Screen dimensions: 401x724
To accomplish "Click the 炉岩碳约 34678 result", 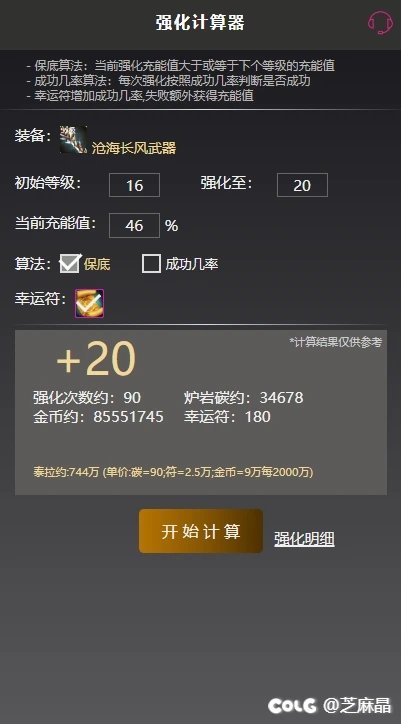I will click(243, 398).
